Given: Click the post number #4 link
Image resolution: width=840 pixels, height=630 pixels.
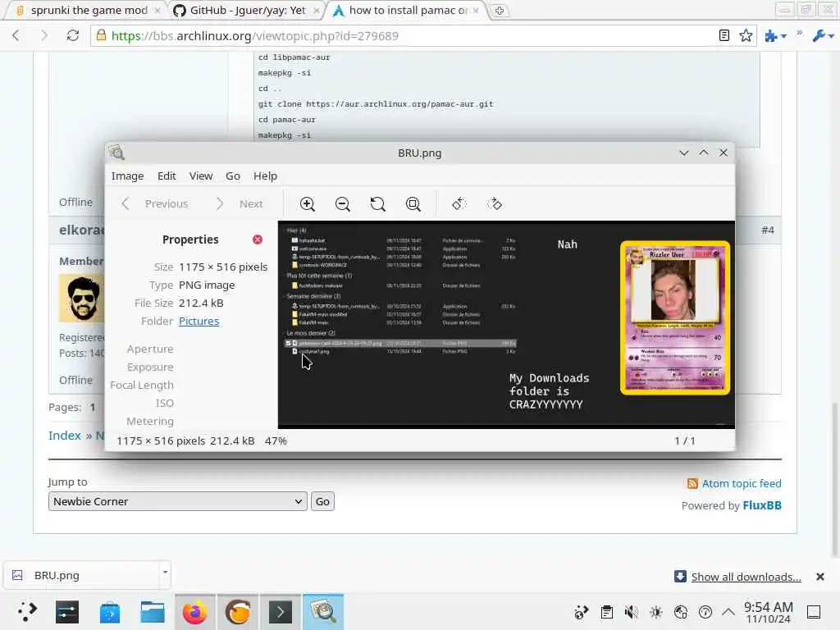Looking at the screenshot, I should point(768,230).
